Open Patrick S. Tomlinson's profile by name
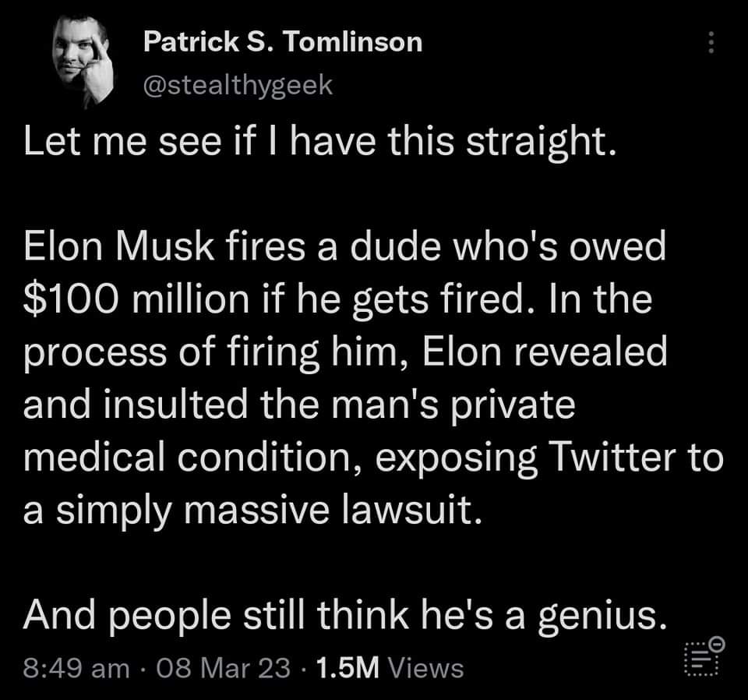Screen dimensions: 748x700 pyautogui.click(x=283, y=41)
